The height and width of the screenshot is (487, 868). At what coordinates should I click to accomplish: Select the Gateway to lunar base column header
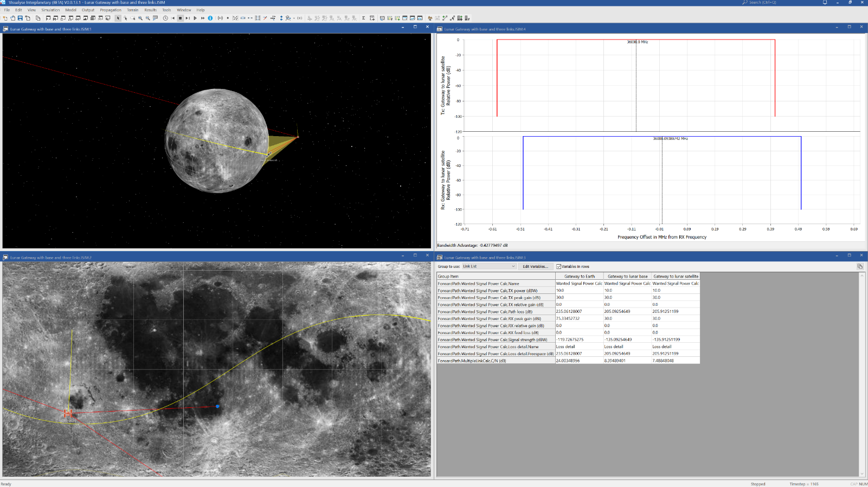[x=627, y=276]
